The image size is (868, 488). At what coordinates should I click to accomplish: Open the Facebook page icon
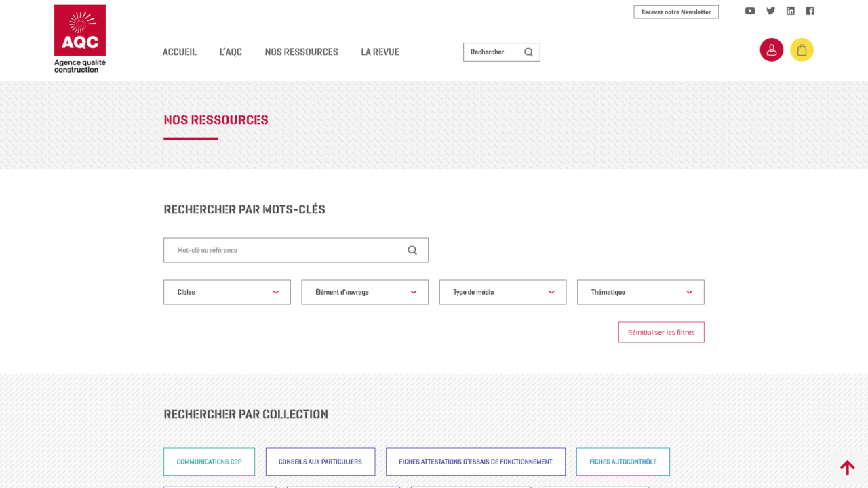[x=810, y=11]
